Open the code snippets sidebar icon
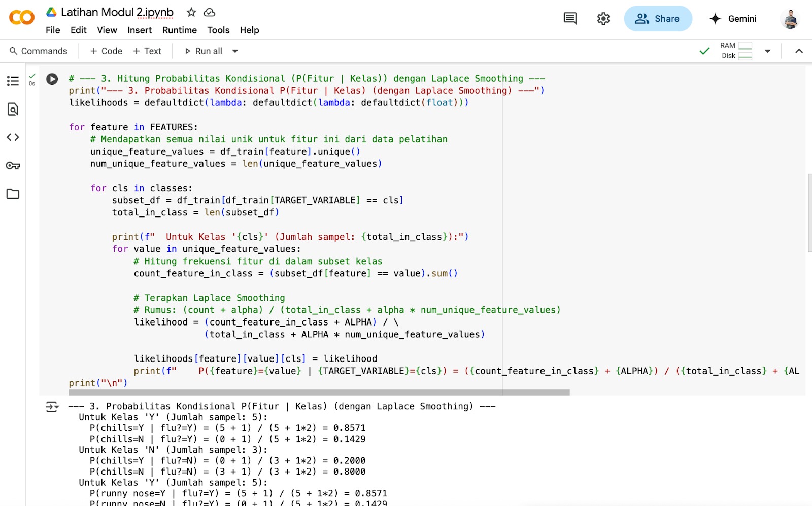The height and width of the screenshot is (506, 812). tap(13, 137)
